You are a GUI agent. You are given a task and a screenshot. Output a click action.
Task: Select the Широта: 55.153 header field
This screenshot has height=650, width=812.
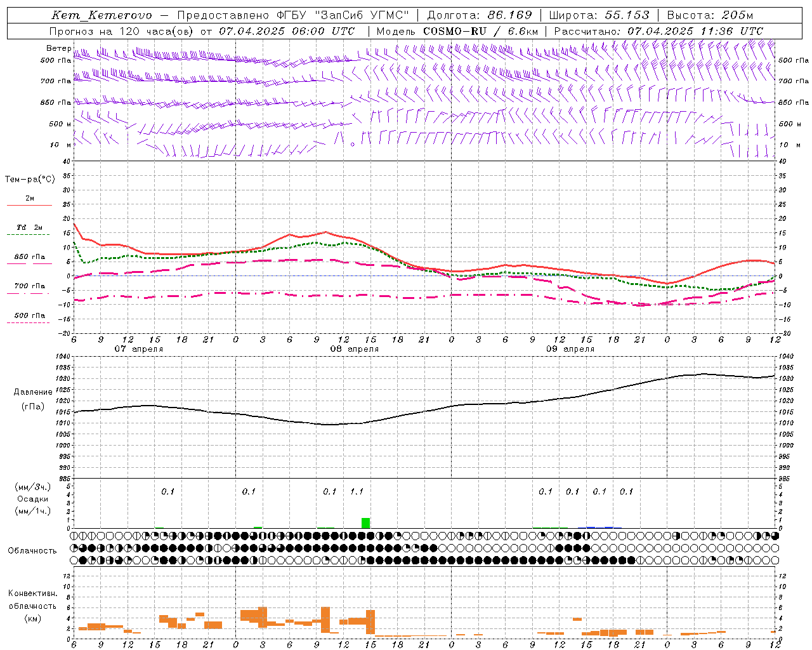click(x=599, y=15)
